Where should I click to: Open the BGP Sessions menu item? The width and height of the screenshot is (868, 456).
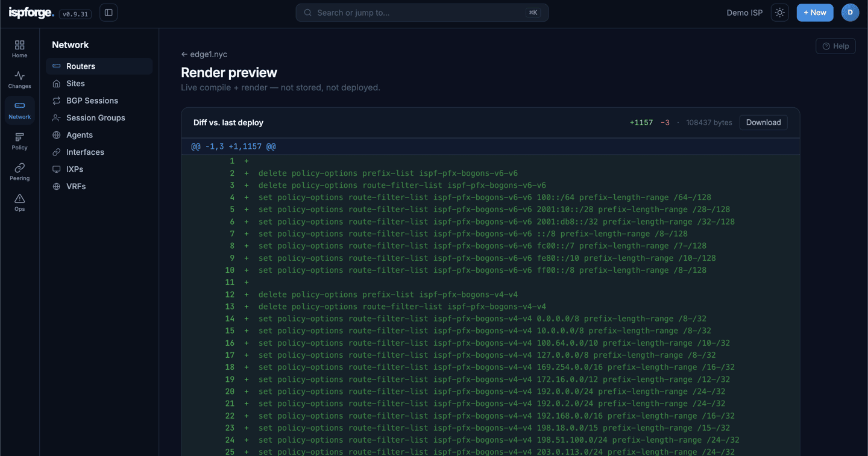[99, 101]
